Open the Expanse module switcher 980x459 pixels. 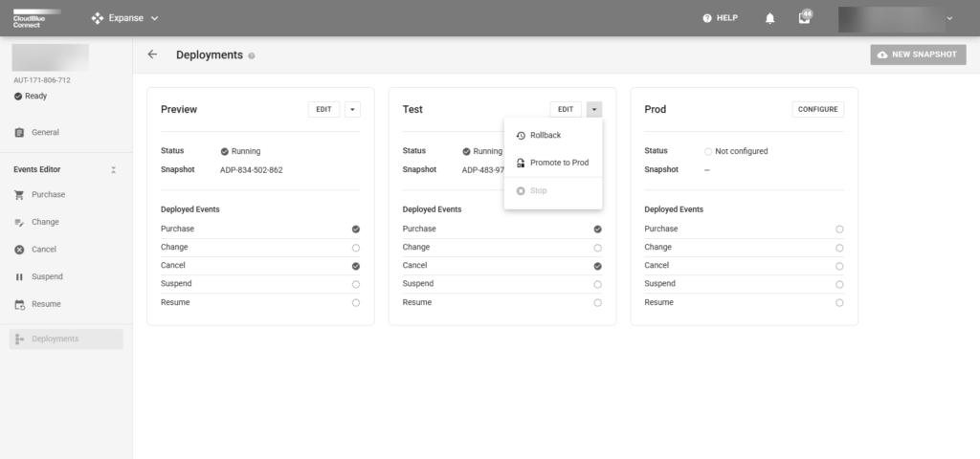pyautogui.click(x=125, y=18)
